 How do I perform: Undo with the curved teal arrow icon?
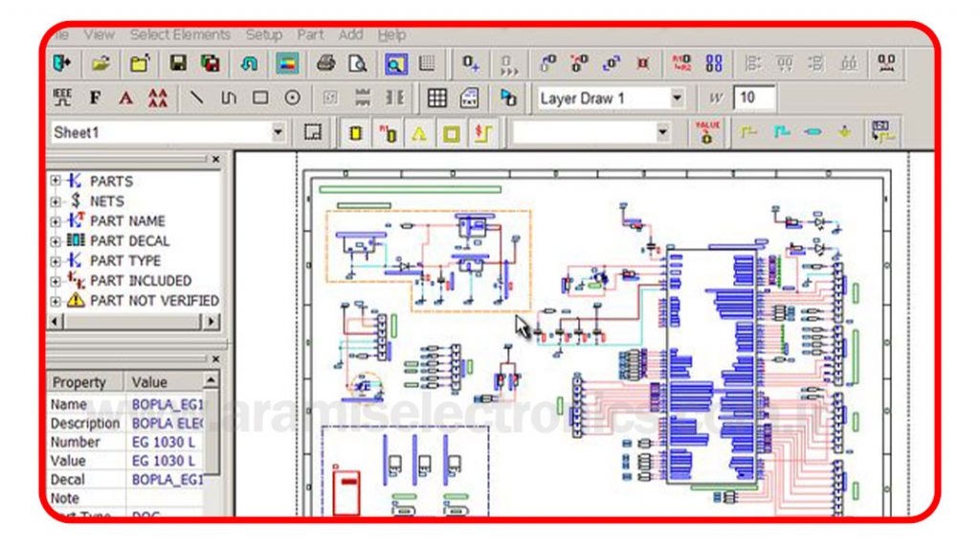click(249, 63)
